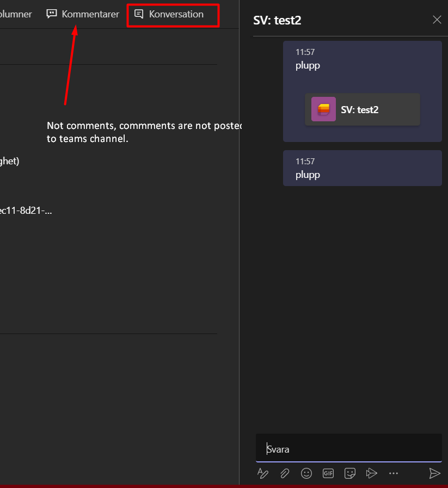
Task: Open the SV: test2 message card
Action: point(362,109)
